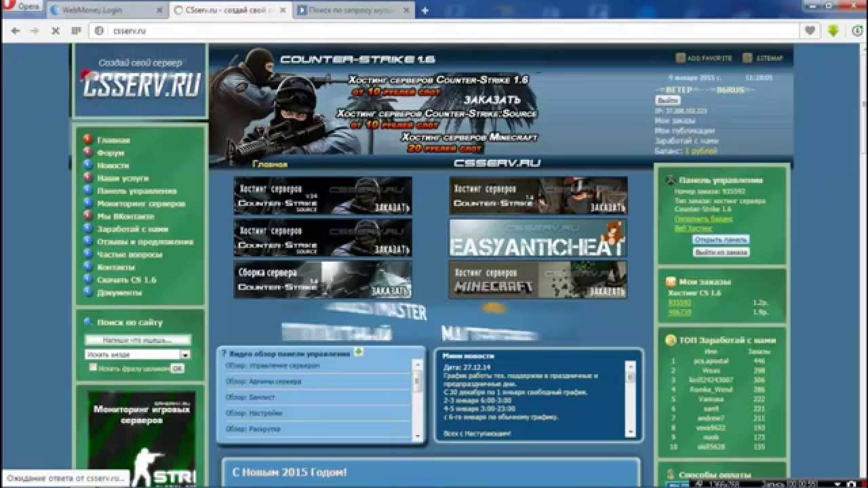Open the Opera menu button
The image size is (868, 488).
(x=22, y=7)
